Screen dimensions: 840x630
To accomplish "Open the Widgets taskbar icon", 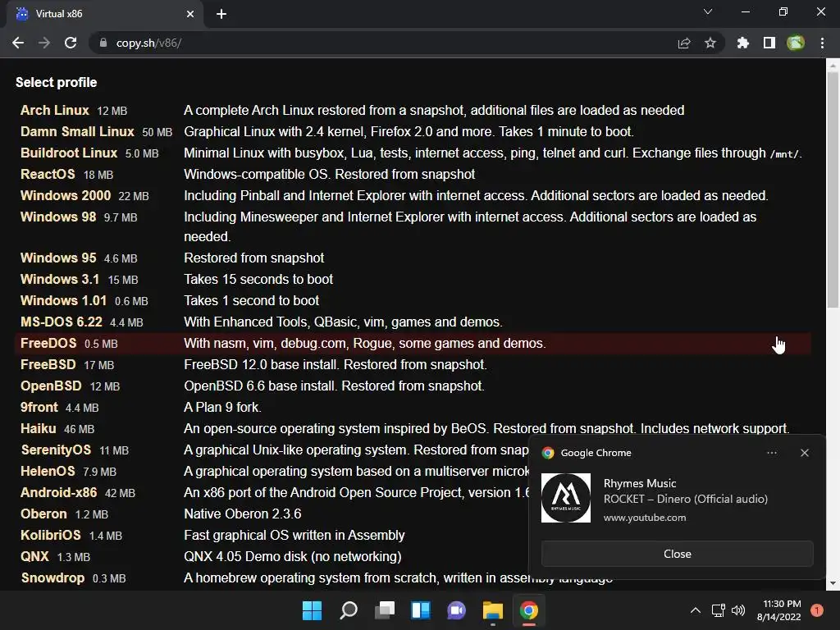I will (x=421, y=610).
